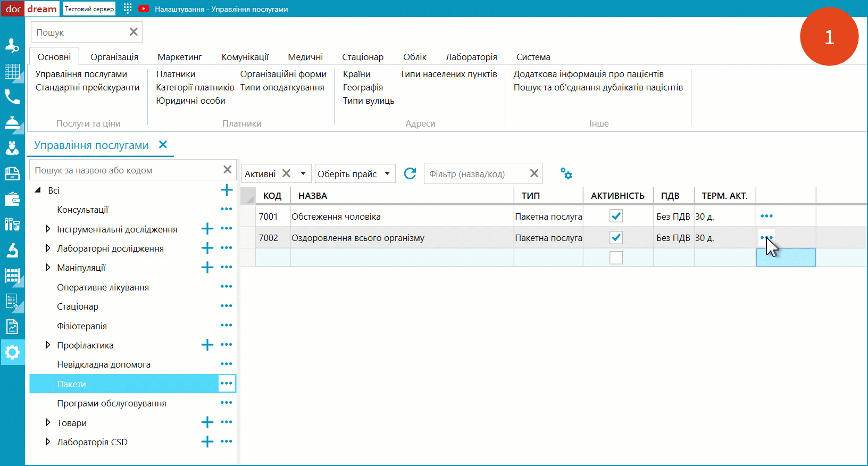
Task: Expand the Інструментальні дослідження tree node
Action: (48, 229)
